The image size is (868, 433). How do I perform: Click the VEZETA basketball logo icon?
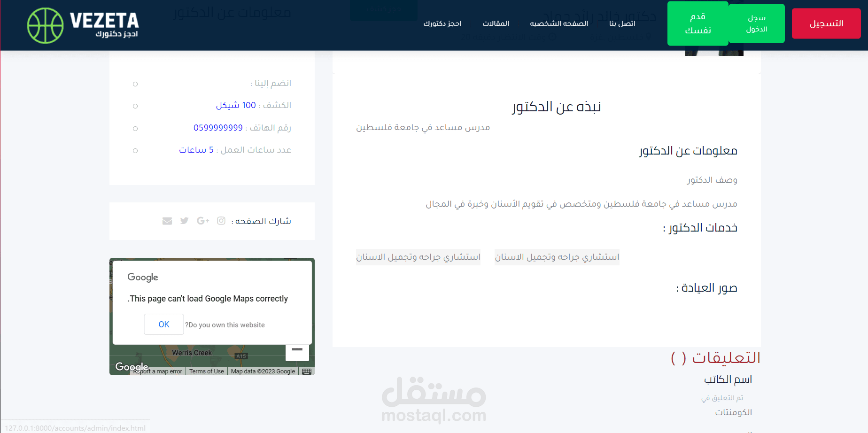(45, 25)
